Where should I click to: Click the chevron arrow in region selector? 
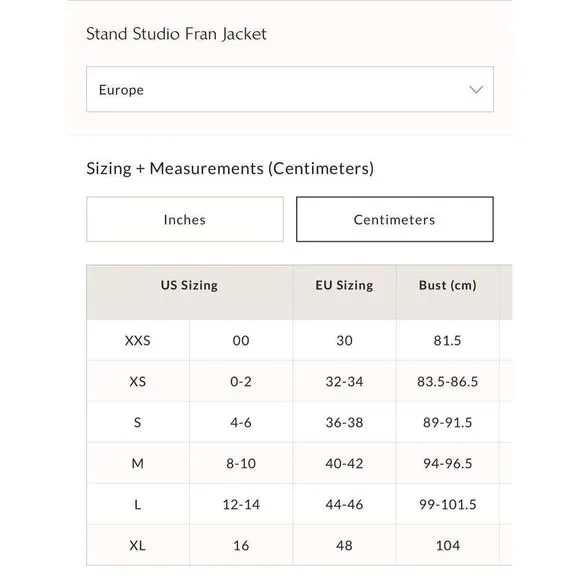pyautogui.click(x=476, y=90)
